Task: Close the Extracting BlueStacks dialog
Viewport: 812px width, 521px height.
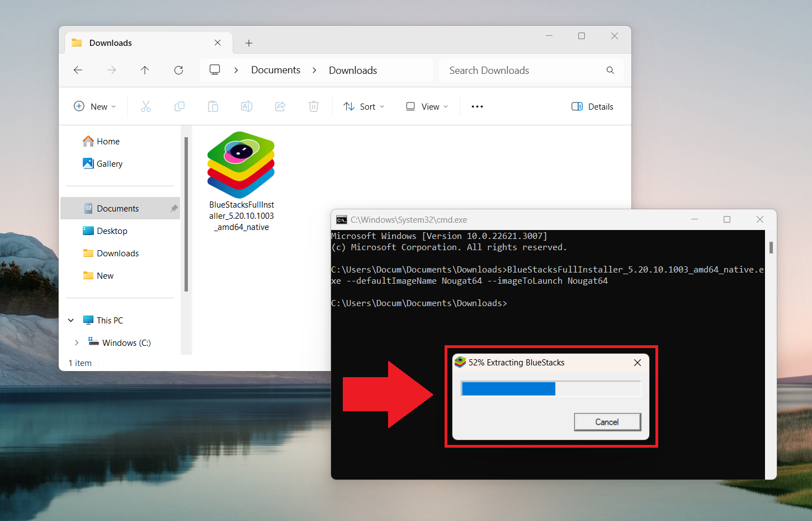Action: pyautogui.click(x=637, y=363)
